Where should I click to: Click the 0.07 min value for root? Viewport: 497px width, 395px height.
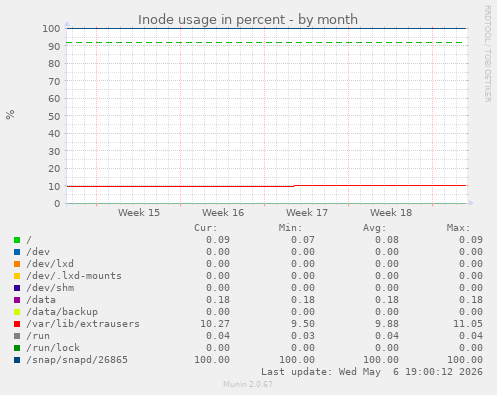click(303, 240)
